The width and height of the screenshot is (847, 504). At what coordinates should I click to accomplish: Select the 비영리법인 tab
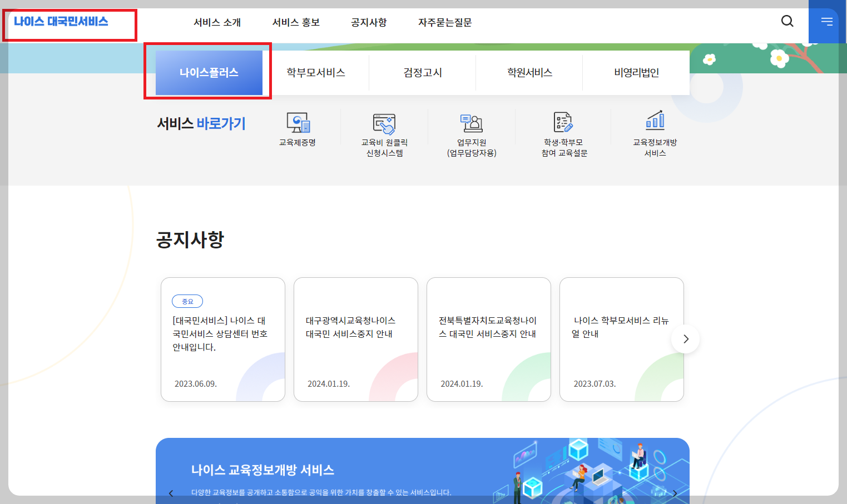(636, 72)
